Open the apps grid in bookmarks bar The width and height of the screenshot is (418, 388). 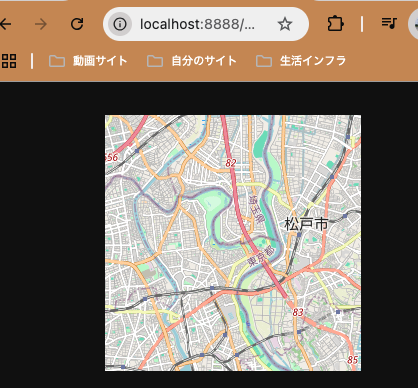coord(9,61)
